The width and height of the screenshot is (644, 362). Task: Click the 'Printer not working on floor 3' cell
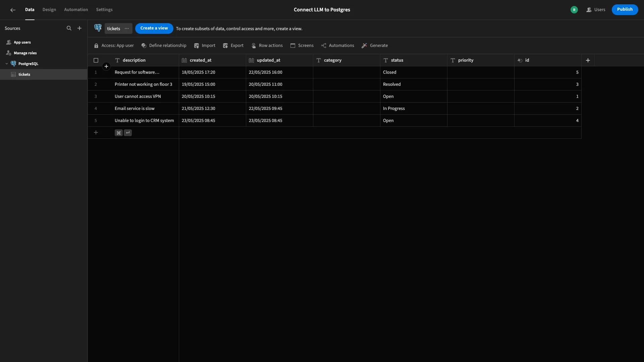coord(145,84)
